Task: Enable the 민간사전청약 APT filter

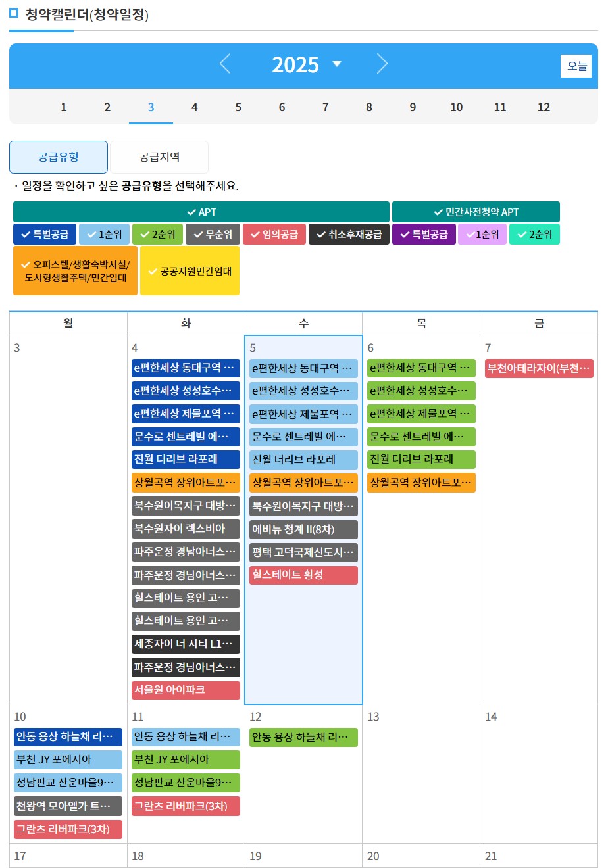Action: tap(476, 212)
